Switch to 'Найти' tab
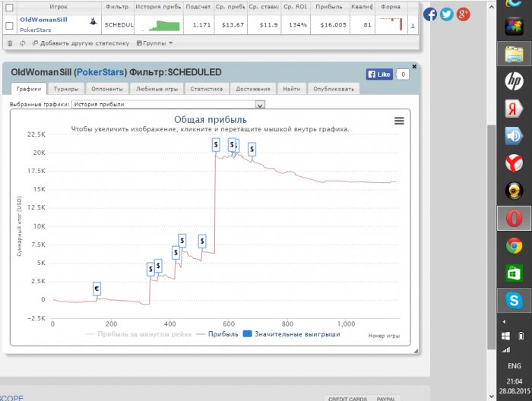The height and width of the screenshot is (401, 532). coord(292,89)
